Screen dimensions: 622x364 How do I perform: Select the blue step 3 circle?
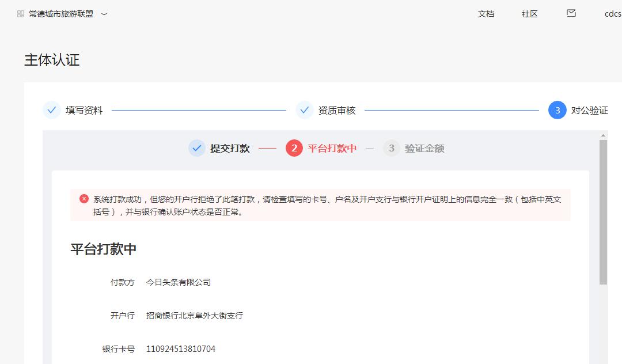557,110
